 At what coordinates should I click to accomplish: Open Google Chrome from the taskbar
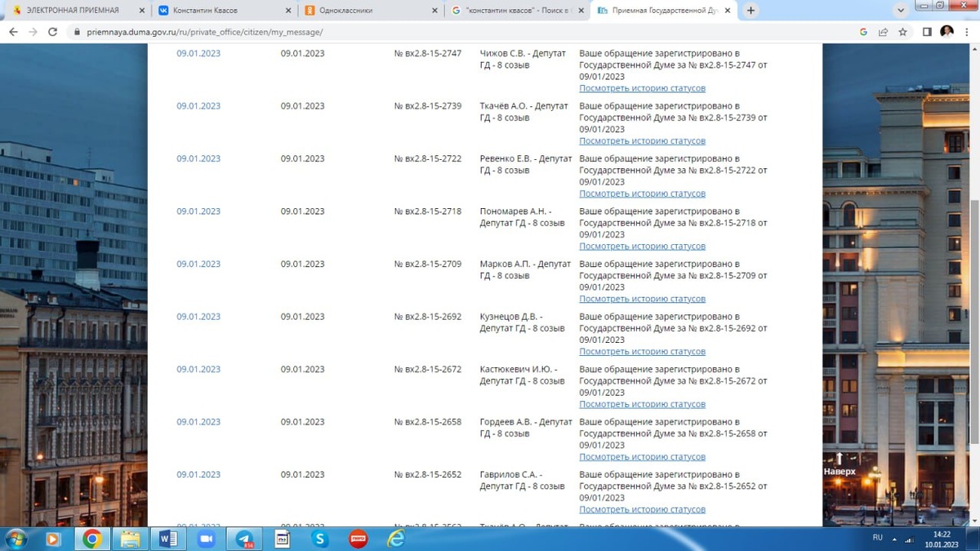coord(91,539)
